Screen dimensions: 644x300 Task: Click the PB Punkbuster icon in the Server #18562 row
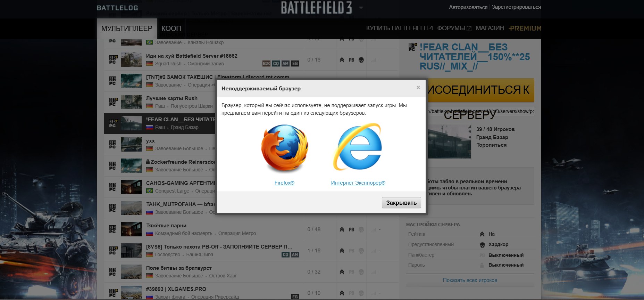(x=351, y=60)
